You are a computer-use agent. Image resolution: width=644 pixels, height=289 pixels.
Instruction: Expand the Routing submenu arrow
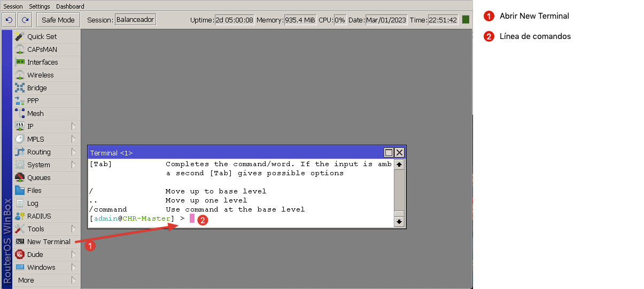[74, 152]
